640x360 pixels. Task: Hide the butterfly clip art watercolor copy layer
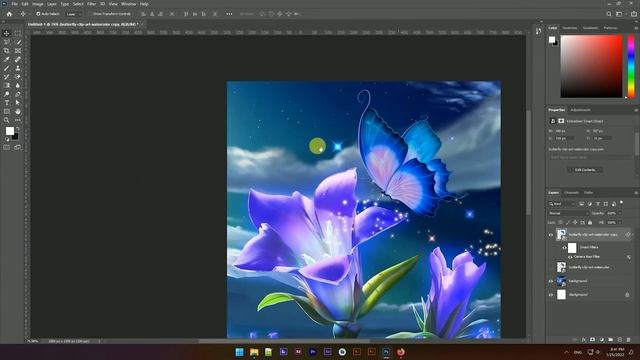[x=551, y=235]
